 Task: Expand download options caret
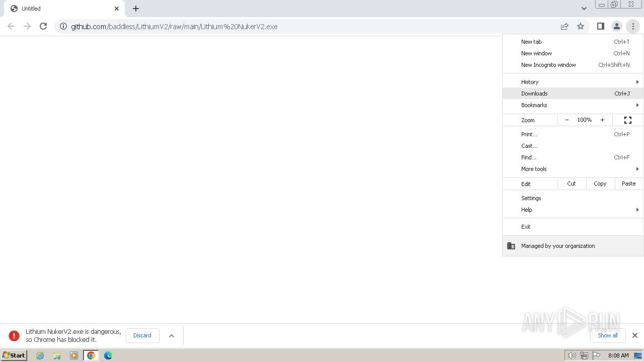tap(172, 336)
